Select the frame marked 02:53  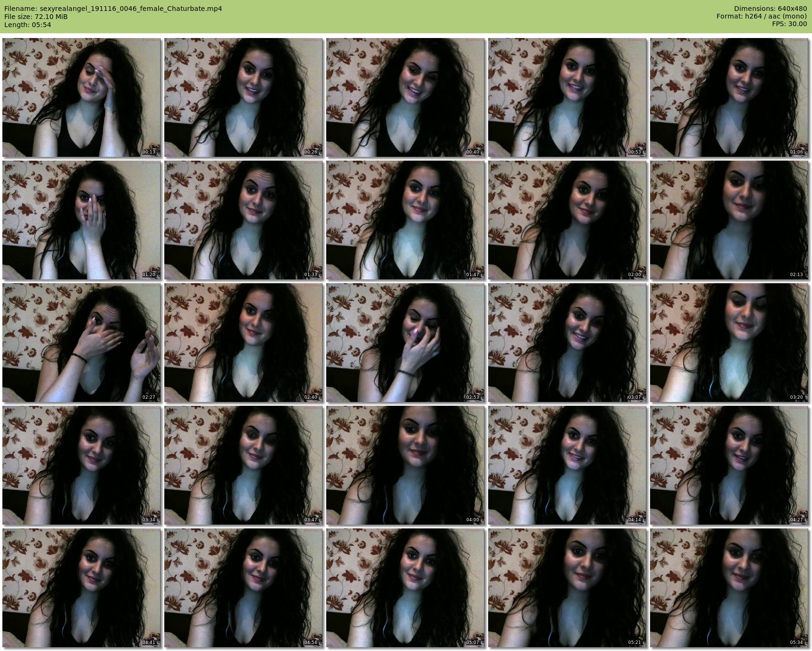pyautogui.click(x=405, y=343)
